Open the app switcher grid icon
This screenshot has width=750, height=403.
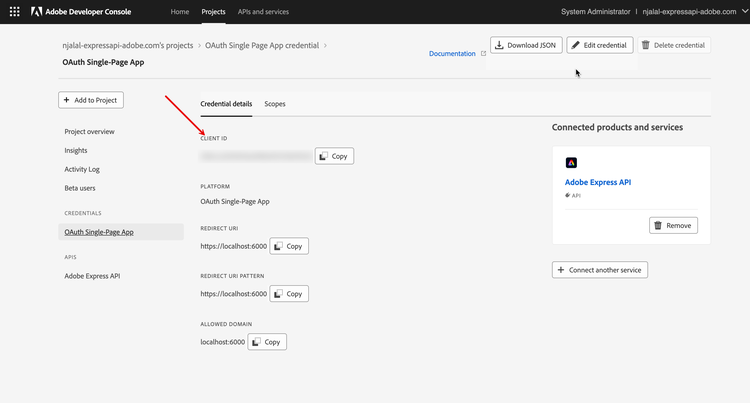pyautogui.click(x=14, y=11)
